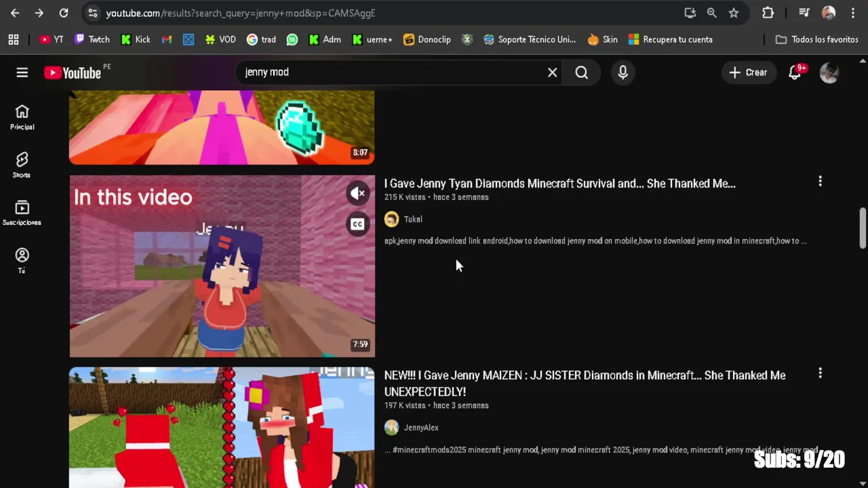Open the Jenny Tyan video thumbnail

click(x=222, y=266)
